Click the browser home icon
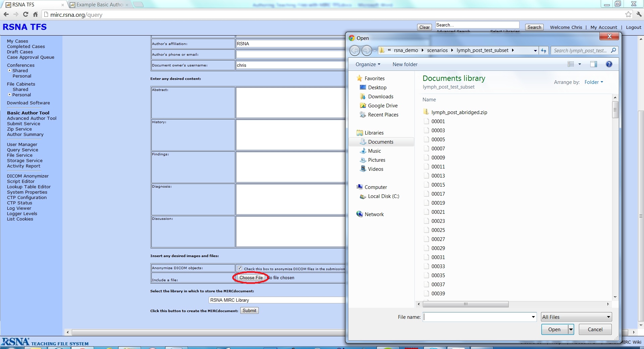644x349 pixels. pyautogui.click(x=35, y=14)
